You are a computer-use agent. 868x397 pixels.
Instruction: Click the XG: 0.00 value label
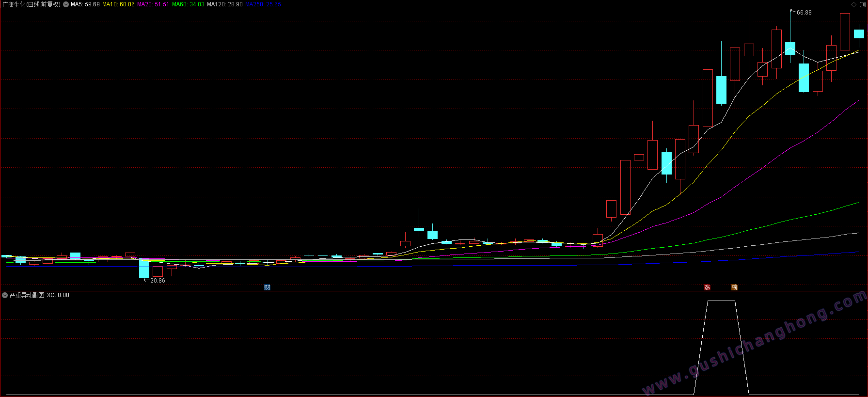58,295
